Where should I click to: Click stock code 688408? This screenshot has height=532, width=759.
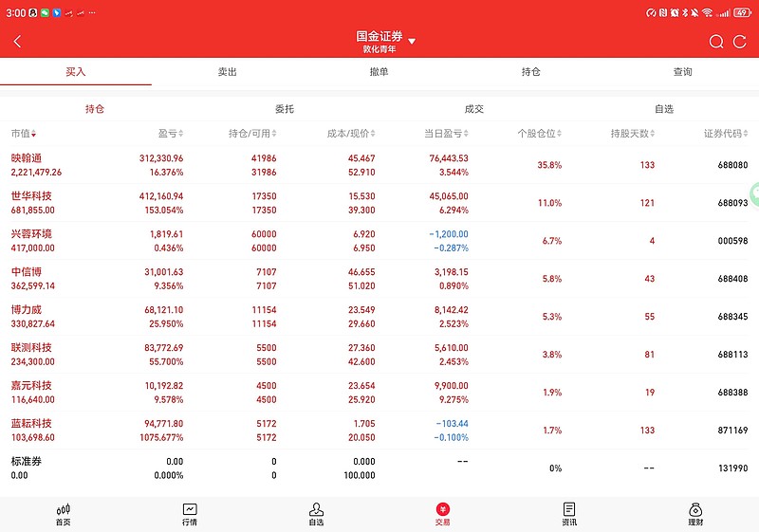(732, 279)
